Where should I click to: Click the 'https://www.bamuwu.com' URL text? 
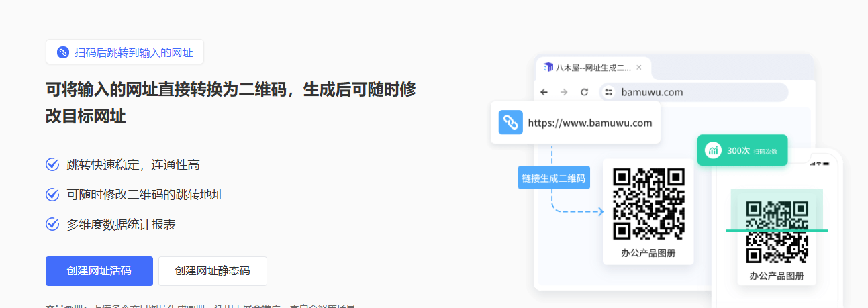pos(590,123)
